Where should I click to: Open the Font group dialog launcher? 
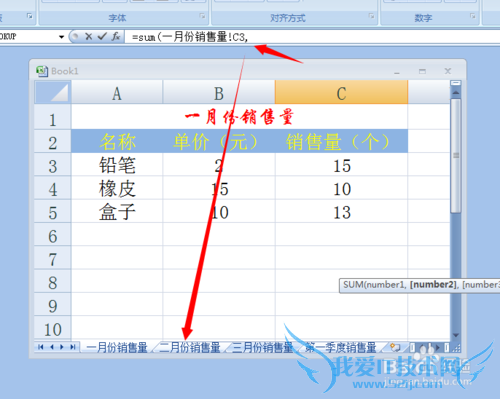pyautogui.click(x=202, y=16)
